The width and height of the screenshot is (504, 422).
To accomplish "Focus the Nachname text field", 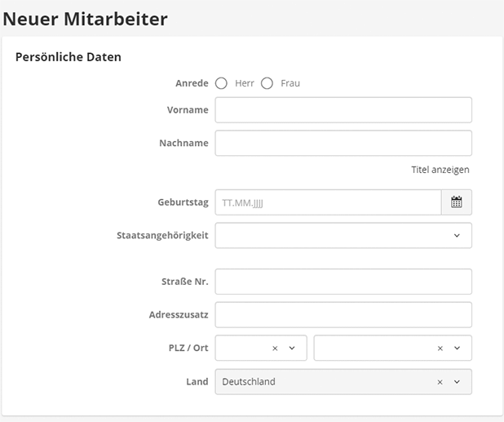I will pyautogui.click(x=343, y=143).
